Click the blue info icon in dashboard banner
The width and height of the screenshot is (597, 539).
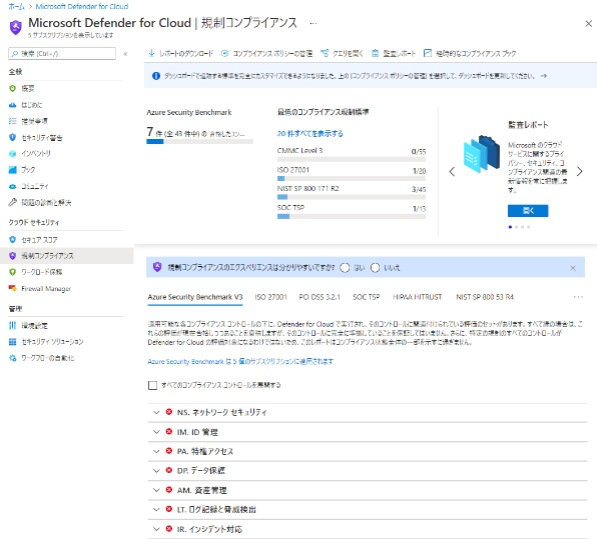(156, 76)
